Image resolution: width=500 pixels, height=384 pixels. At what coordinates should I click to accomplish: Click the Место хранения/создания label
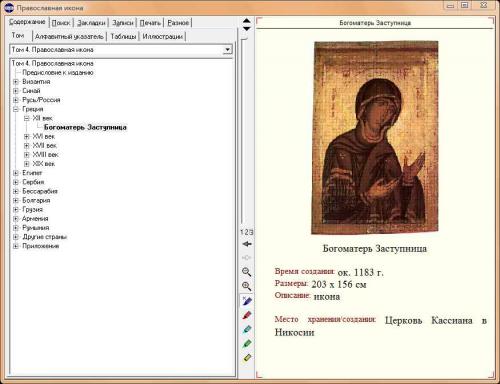coord(325,319)
